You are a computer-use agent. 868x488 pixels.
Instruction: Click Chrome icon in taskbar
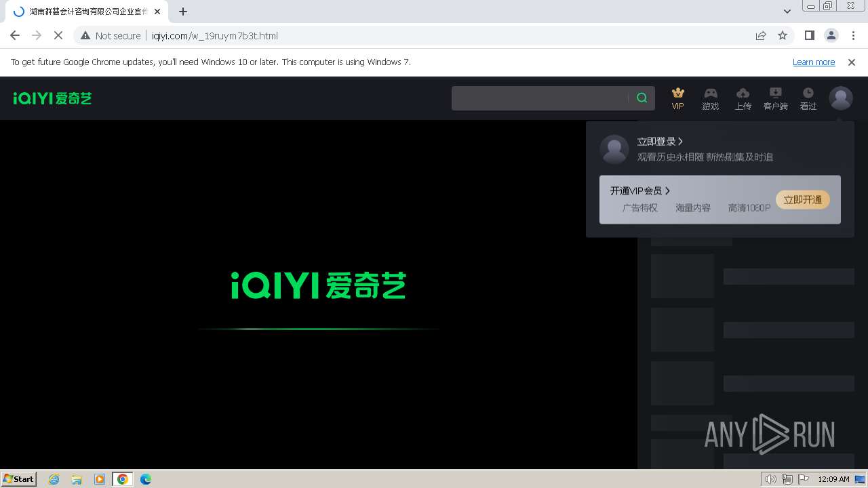[123, 479]
